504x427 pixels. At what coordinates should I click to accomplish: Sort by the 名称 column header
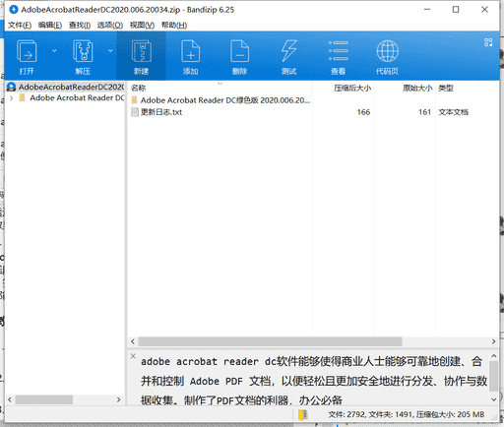pyautogui.click(x=138, y=88)
